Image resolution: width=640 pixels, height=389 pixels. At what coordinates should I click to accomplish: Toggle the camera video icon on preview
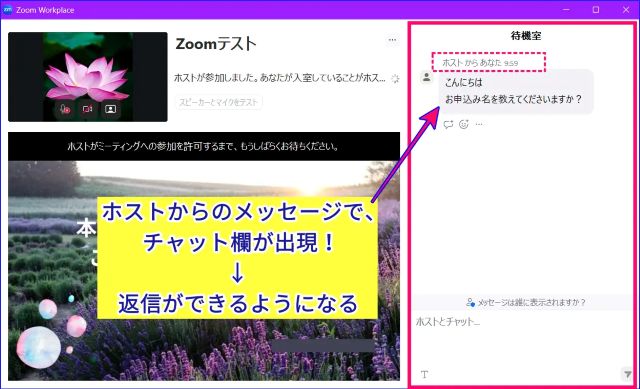pyautogui.click(x=87, y=109)
